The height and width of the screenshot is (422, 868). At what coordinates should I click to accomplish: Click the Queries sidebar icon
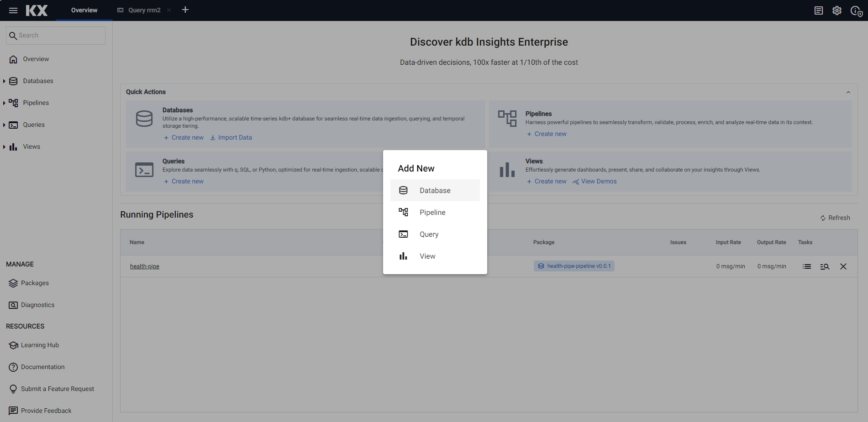pyautogui.click(x=13, y=125)
